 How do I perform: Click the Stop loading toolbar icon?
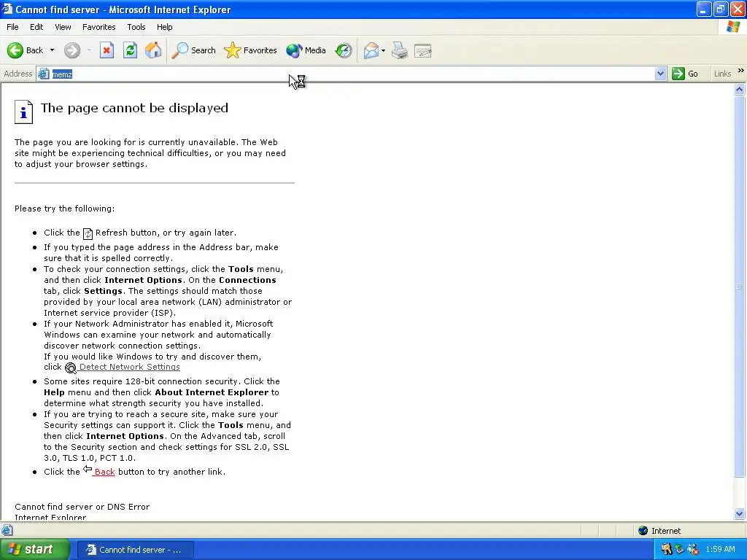pos(107,50)
